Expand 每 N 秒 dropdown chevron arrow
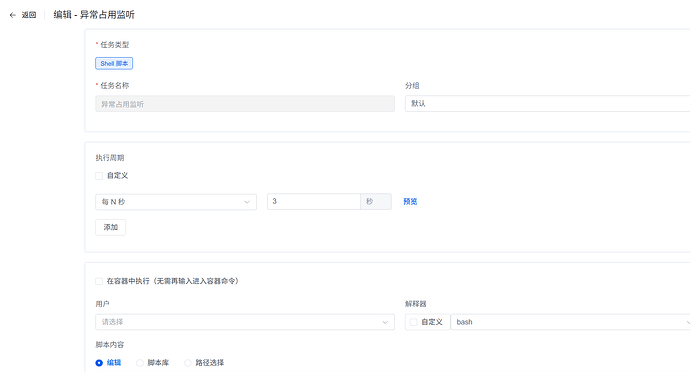 click(247, 202)
